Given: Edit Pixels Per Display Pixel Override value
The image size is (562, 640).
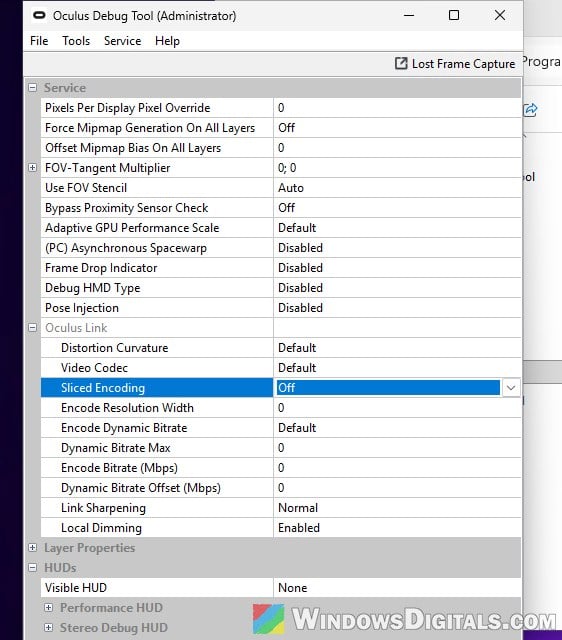Looking at the screenshot, I should point(397,108).
